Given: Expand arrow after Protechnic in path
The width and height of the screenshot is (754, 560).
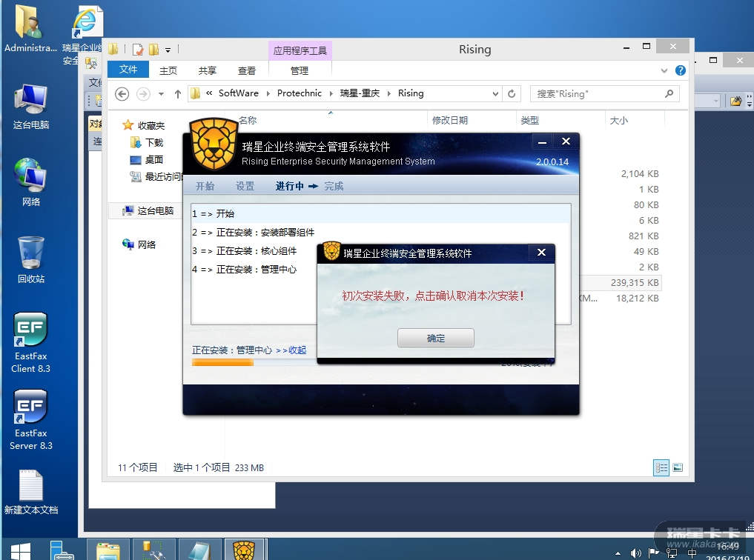Looking at the screenshot, I should (331, 93).
